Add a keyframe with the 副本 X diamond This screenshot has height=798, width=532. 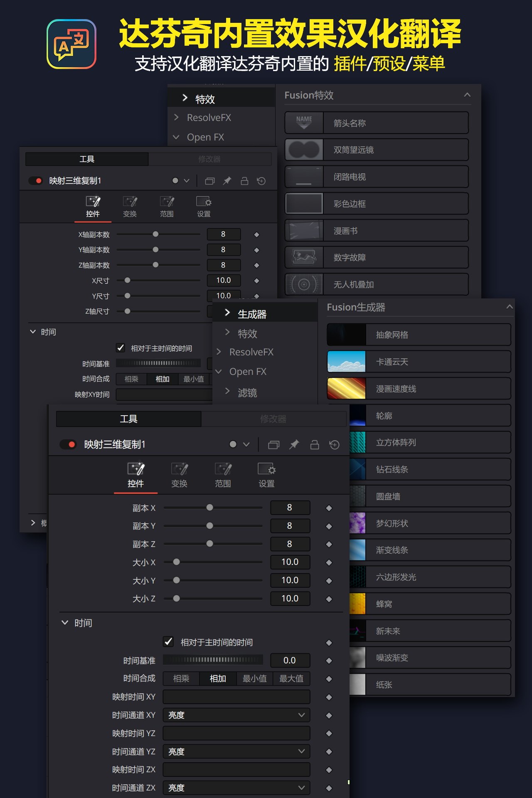(329, 508)
